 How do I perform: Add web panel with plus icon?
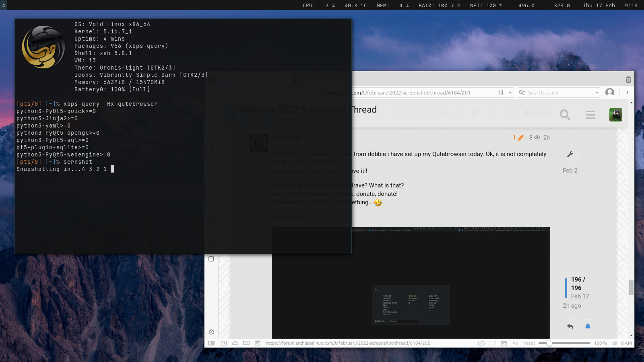click(211, 259)
